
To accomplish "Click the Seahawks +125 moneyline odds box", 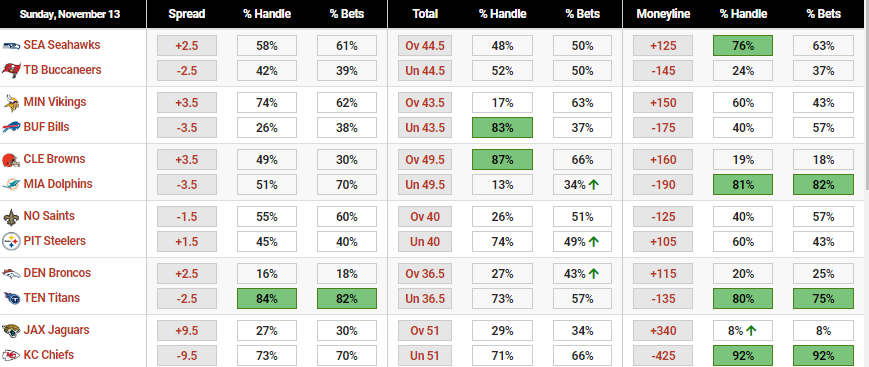I will coord(663,45).
